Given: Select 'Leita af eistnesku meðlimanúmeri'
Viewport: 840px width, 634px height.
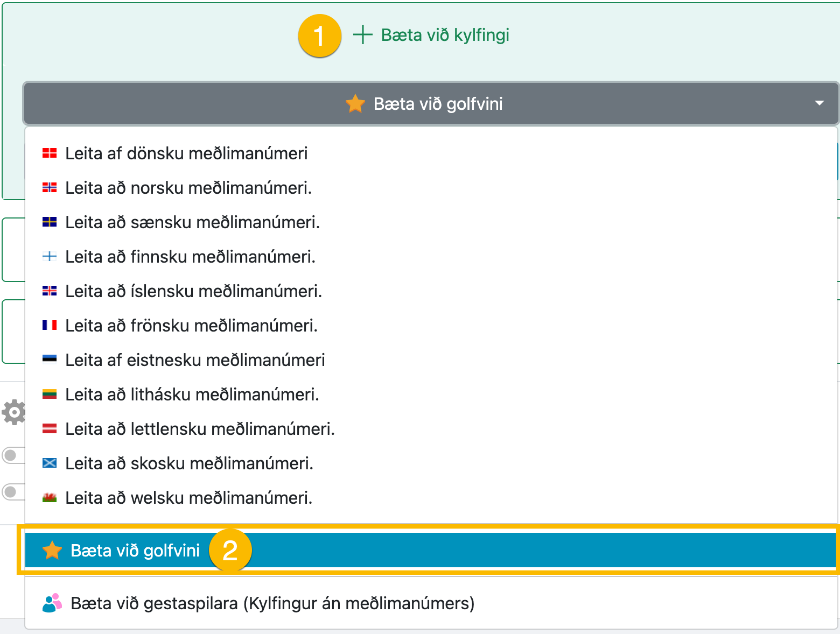Looking at the screenshot, I should coord(195,360).
